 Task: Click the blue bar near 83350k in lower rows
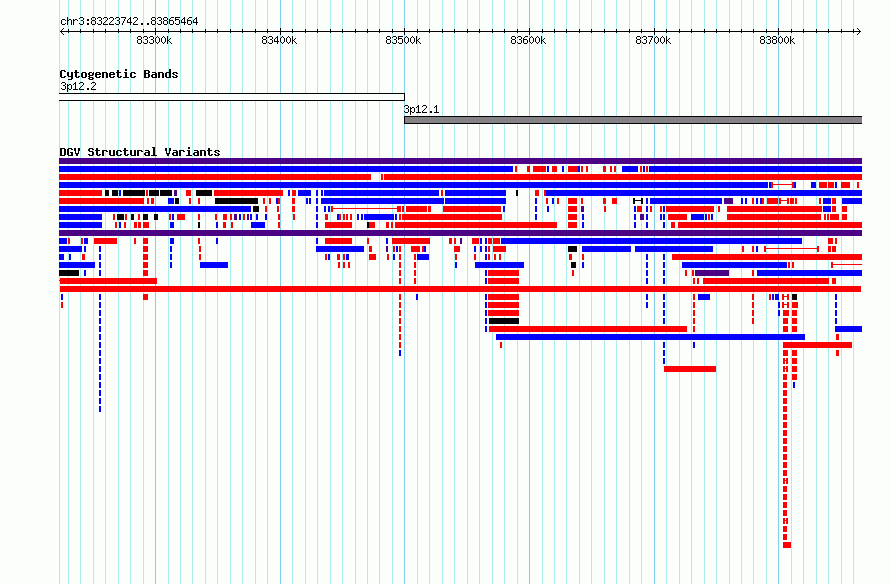(214, 265)
